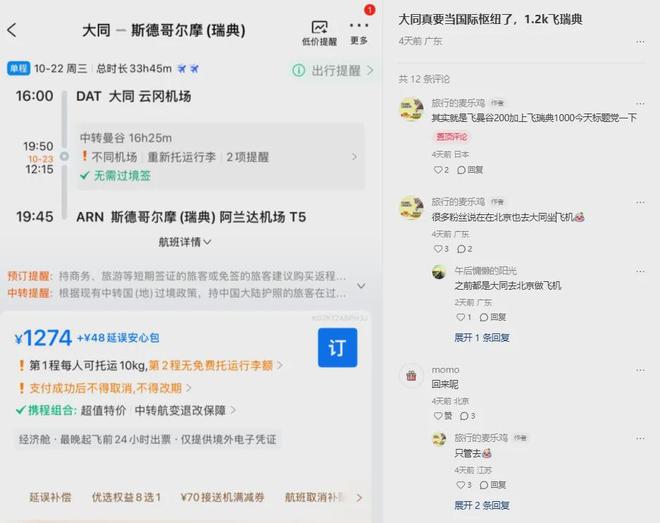
Task: Tap the back arrow icon
Action: pos(12,30)
